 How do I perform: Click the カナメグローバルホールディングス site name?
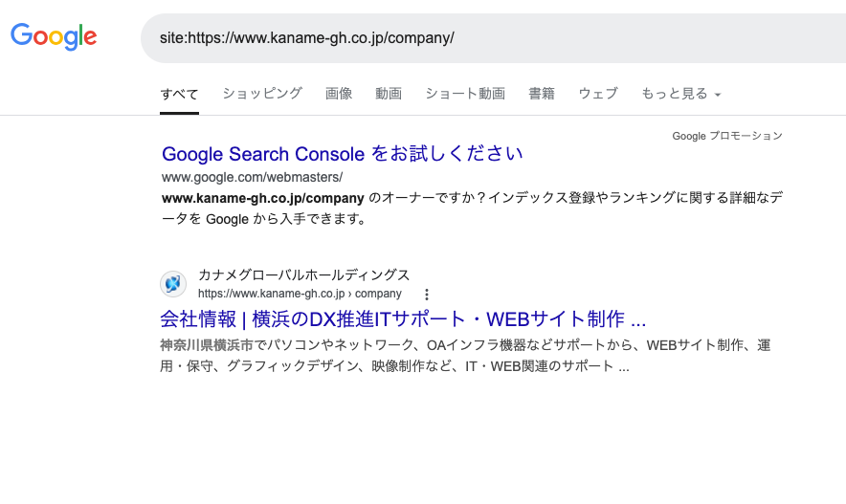click(x=303, y=274)
